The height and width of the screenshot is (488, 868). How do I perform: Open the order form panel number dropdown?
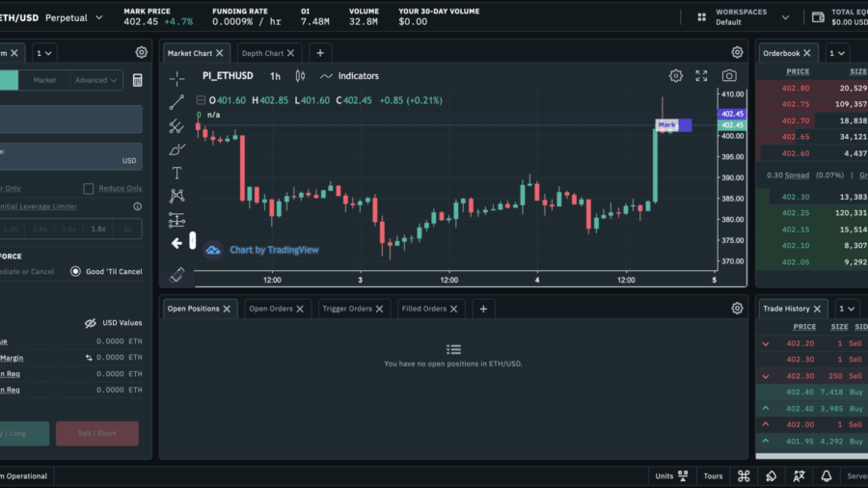43,53
